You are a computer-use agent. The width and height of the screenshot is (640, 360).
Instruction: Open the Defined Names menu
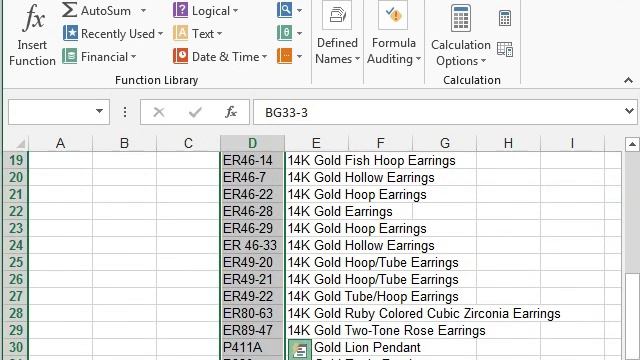point(337,34)
